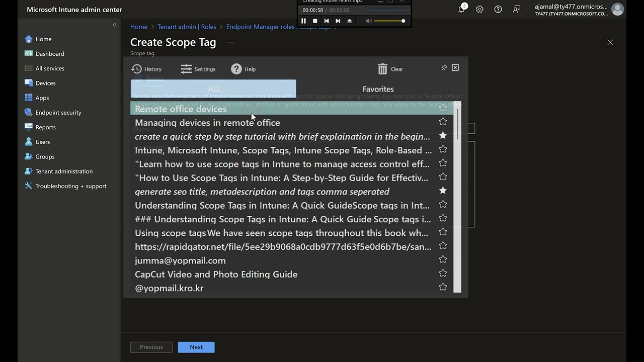Screen dimensions: 644x362
Task: Close the Create Scope Tag blade
Action: point(610,42)
